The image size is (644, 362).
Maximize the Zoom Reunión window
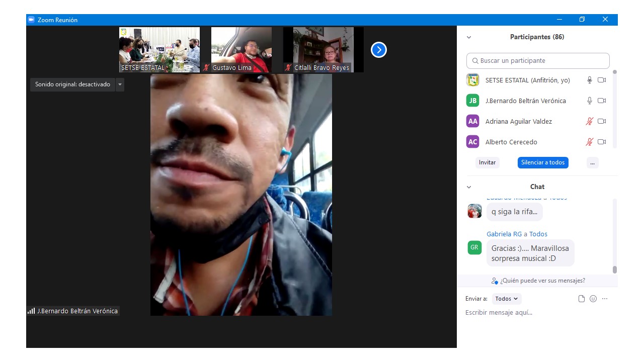click(582, 20)
